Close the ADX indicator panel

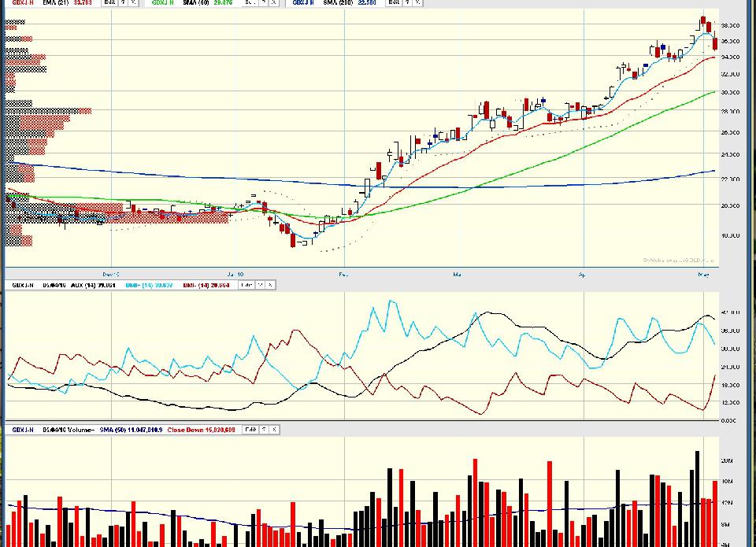pyautogui.click(x=269, y=285)
